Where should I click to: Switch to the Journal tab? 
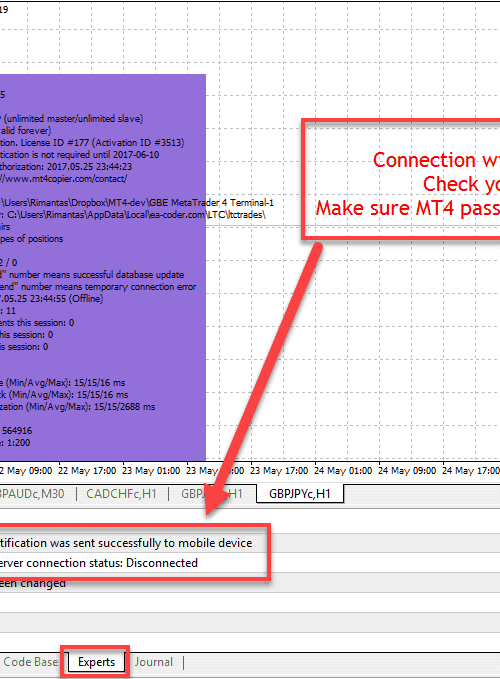153,662
